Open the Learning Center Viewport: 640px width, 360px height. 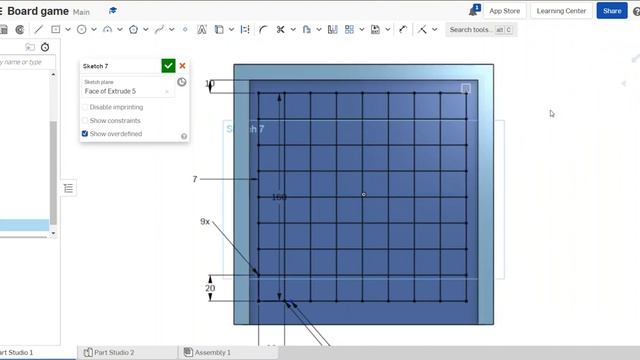(561, 11)
